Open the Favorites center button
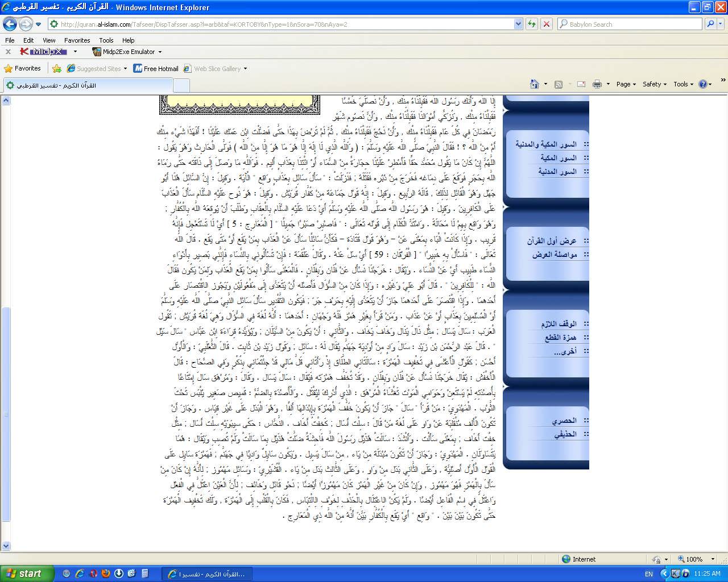 pos(23,68)
